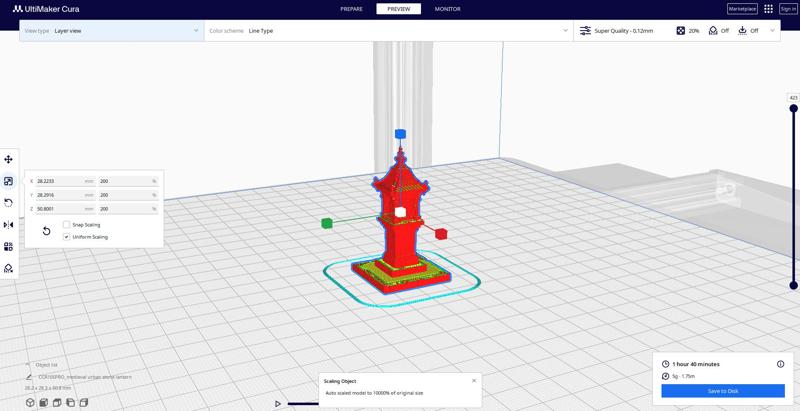Click the bottom layer slider handle
Image resolution: width=800 pixels, height=411 pixels.
coord(793,286)
